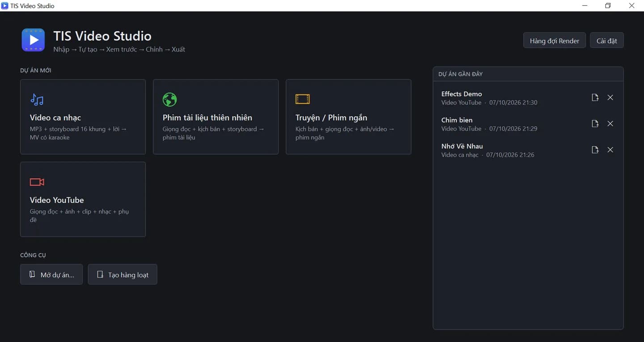Click the file icon next to Chim bien
644x342 pixels.
[x=595, y=124]
